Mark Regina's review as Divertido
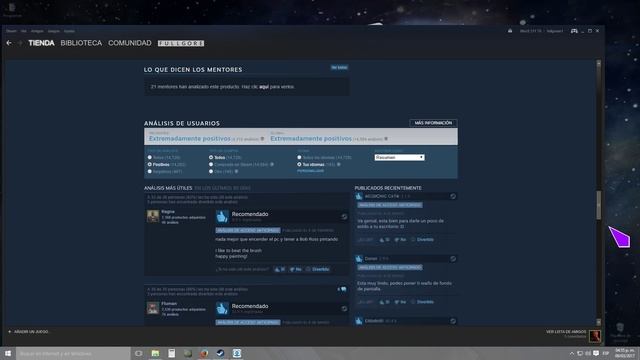 tap(318, 269)
